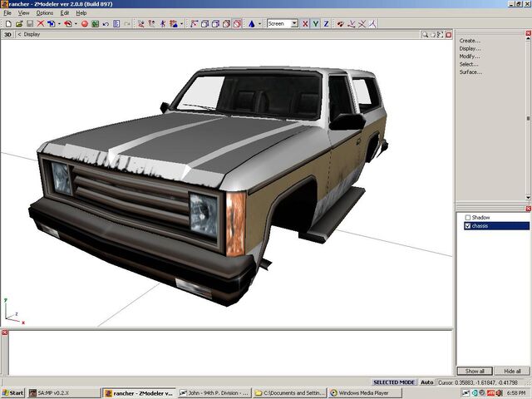Image resolution: width=532 pixels, height=399 pixels.
Task: Expand the objects level dropdown arrow
Action: point(181,24)
